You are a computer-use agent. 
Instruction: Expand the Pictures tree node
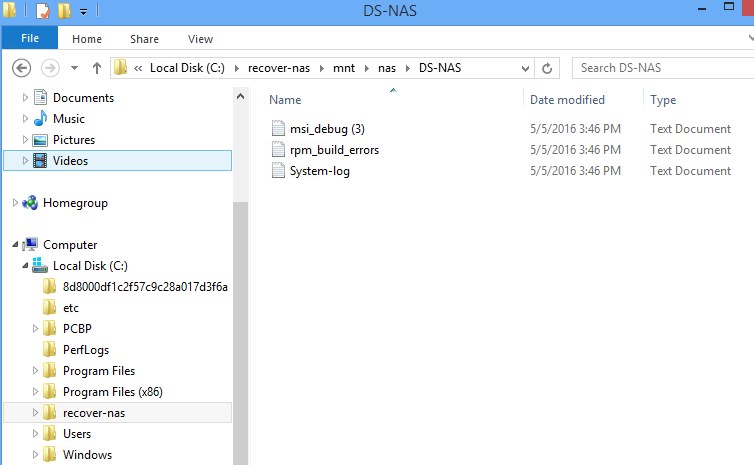[25, 139]
